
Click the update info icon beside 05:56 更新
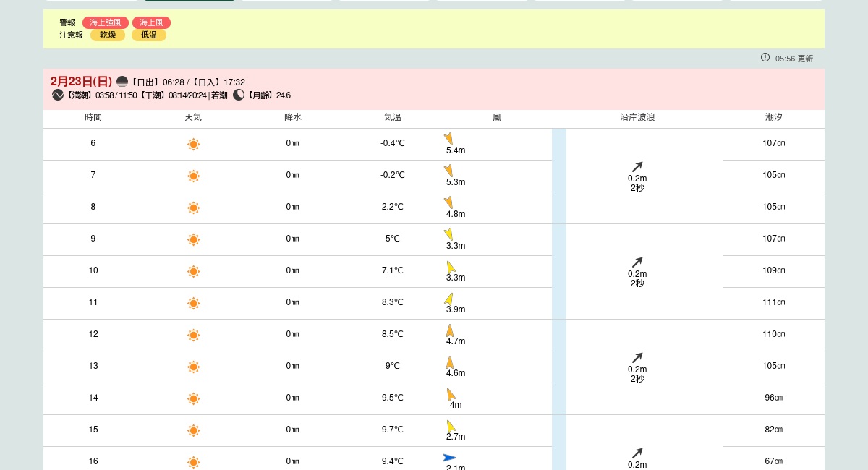765,57
